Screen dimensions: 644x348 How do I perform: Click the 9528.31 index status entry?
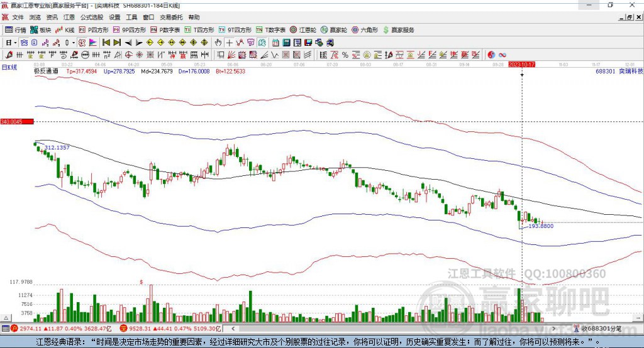coord(170,329)
